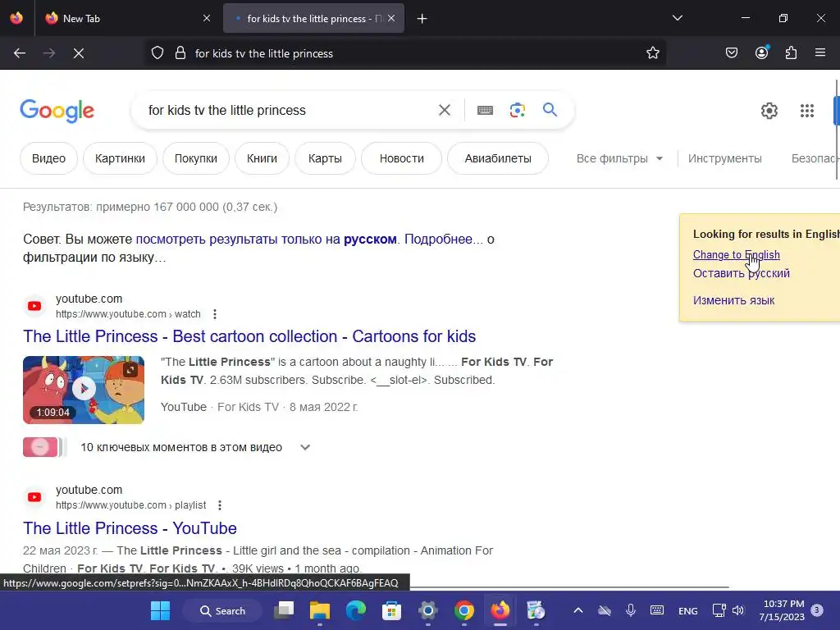This screenshot has height=630, width=840.
Task: Open посмотреть результаты только на русском link
Action: click(x=267, y=239)
